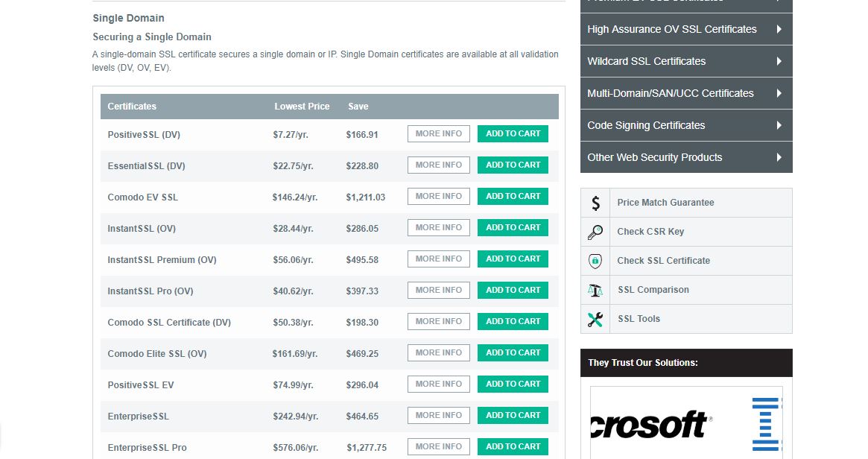Open High Assurance OV SSL Certificates menu

[686, 29]
